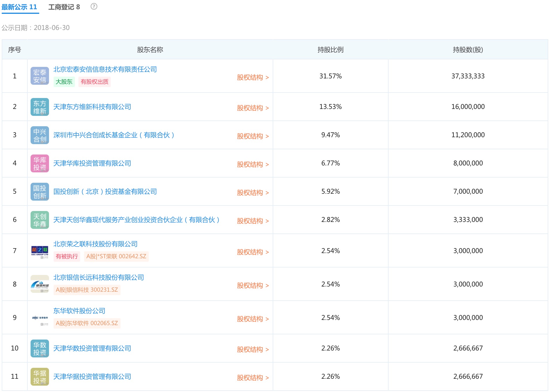Click the 有股权出质 red tag

point(95,82)
